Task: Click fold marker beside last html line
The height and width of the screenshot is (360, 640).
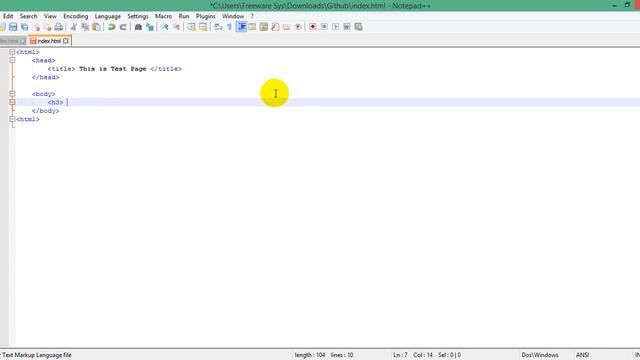Action: click(12, 119)
